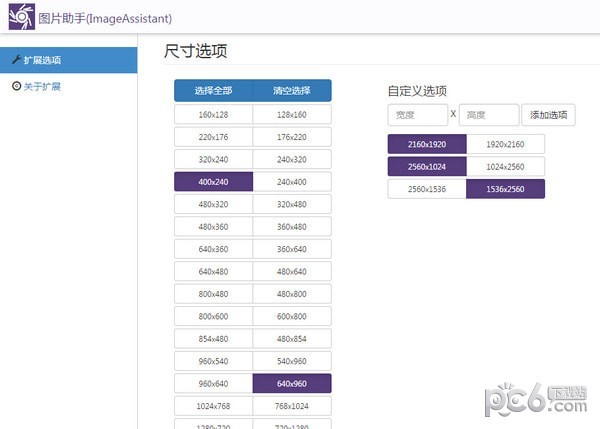
Task: Enable the 854x480 size option
Action: click(214, 339)
